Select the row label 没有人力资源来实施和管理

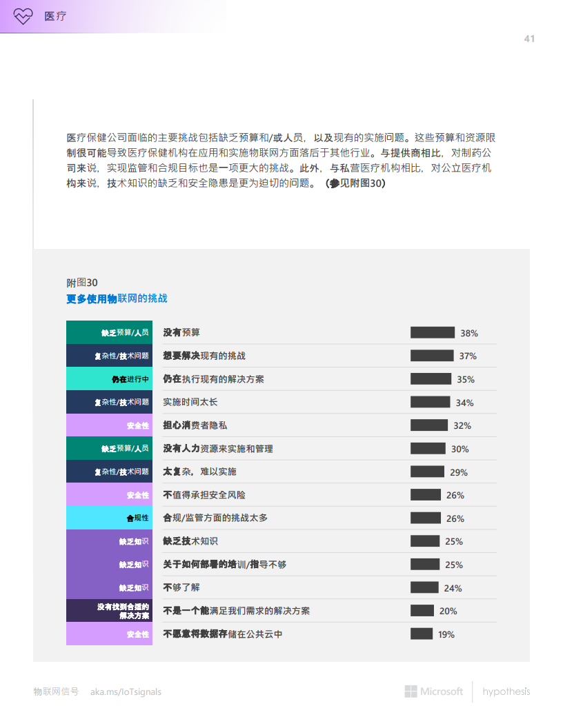click(218, 449)
